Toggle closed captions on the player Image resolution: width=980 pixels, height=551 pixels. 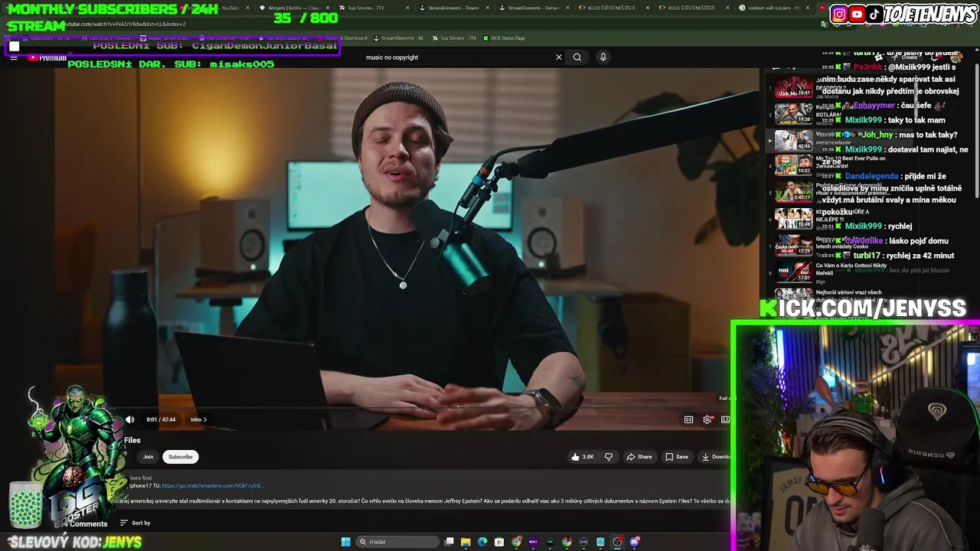688,419
